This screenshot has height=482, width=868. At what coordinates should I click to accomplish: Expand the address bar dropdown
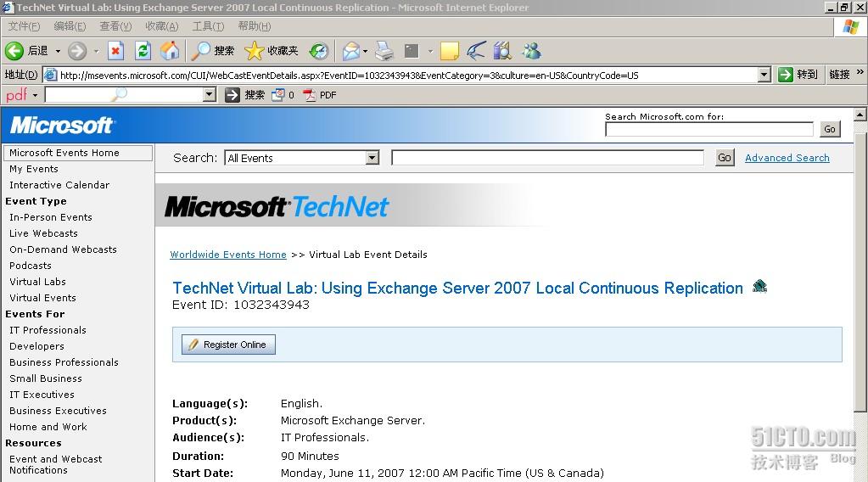(x=764, y=75)
